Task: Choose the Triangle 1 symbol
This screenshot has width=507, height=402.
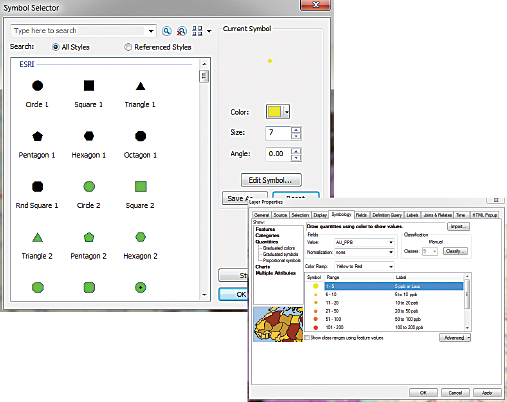Action: point(140,86)
